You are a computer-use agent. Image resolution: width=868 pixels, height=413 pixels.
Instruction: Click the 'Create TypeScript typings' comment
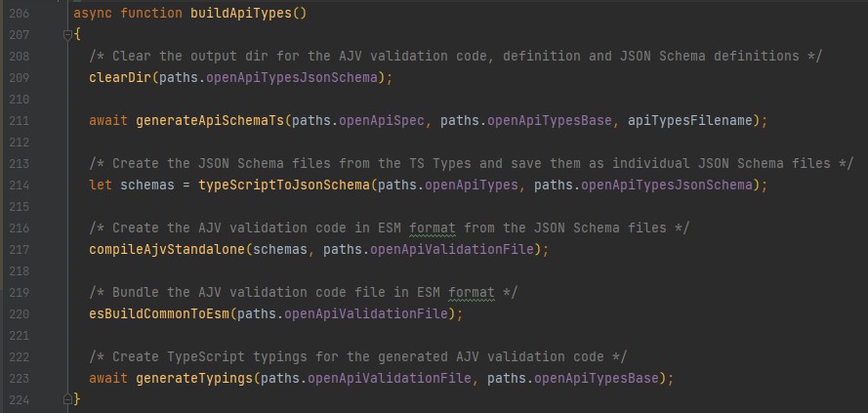click(x=358, y=357)
